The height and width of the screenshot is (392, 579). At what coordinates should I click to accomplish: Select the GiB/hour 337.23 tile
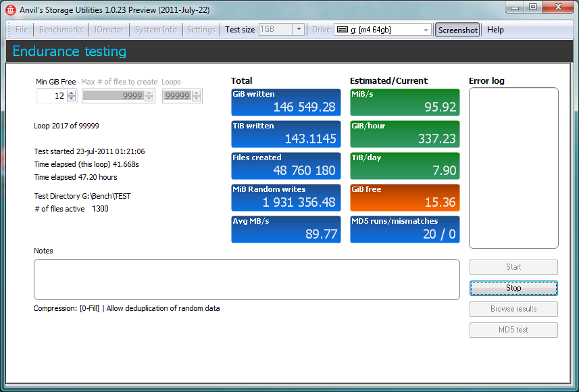pyautogui.click(x=405, y=134)
